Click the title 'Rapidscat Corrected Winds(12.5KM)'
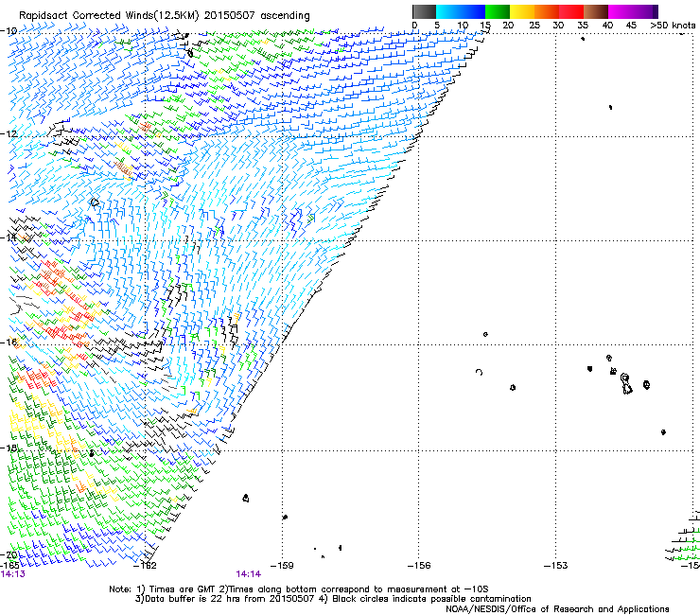Image resolution: width=700 pixels, height=615 pixels. coord(109,16)
